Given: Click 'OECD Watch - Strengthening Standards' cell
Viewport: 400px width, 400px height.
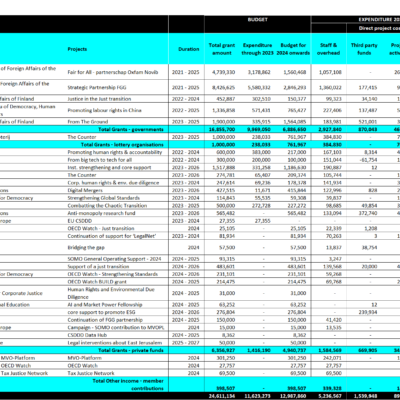Looking at the screenshot, I should [113, 274].
